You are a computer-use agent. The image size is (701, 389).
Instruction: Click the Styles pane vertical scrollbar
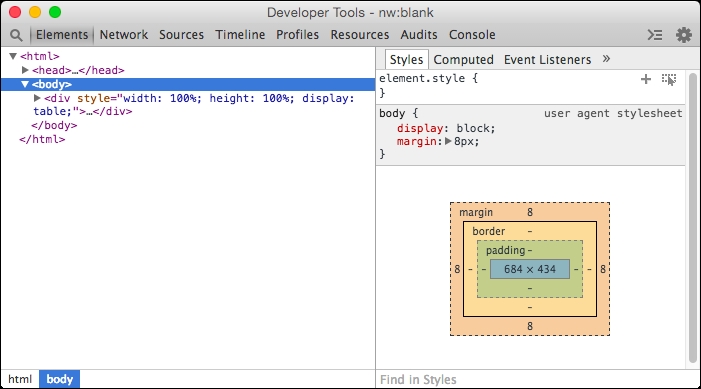coord(693,218)
